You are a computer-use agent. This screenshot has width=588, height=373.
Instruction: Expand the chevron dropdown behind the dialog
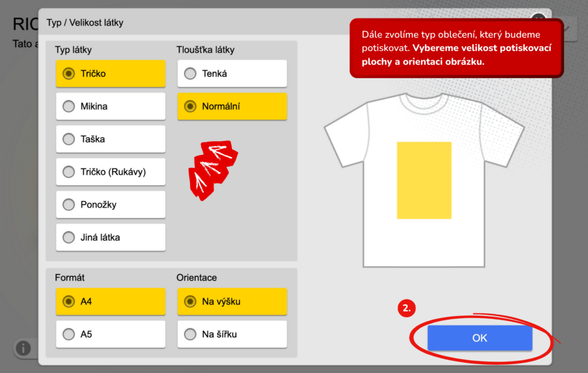[567, 27]
